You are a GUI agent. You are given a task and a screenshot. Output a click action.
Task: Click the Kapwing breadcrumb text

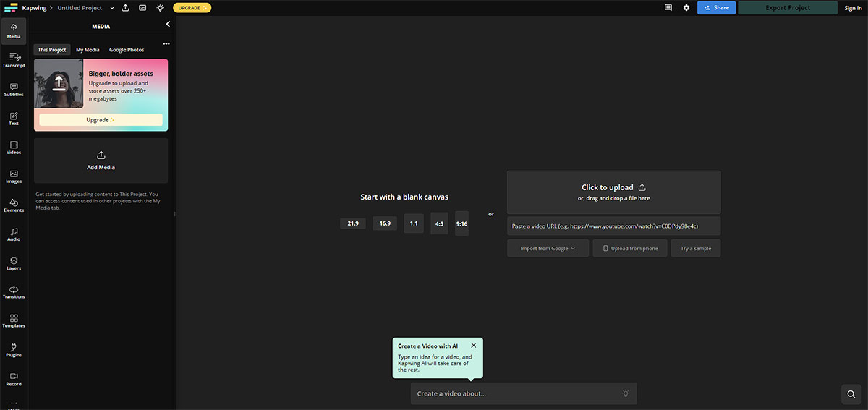[34, 7]
